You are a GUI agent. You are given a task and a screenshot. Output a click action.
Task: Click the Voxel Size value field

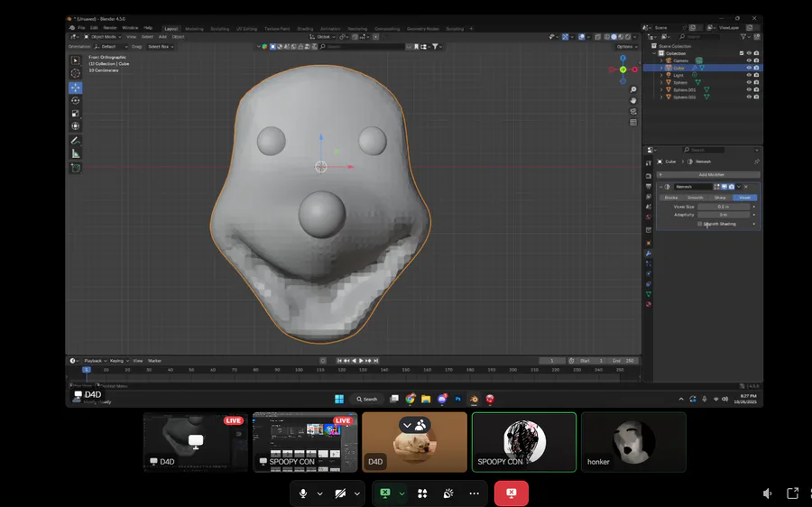[x=723, y=207]
